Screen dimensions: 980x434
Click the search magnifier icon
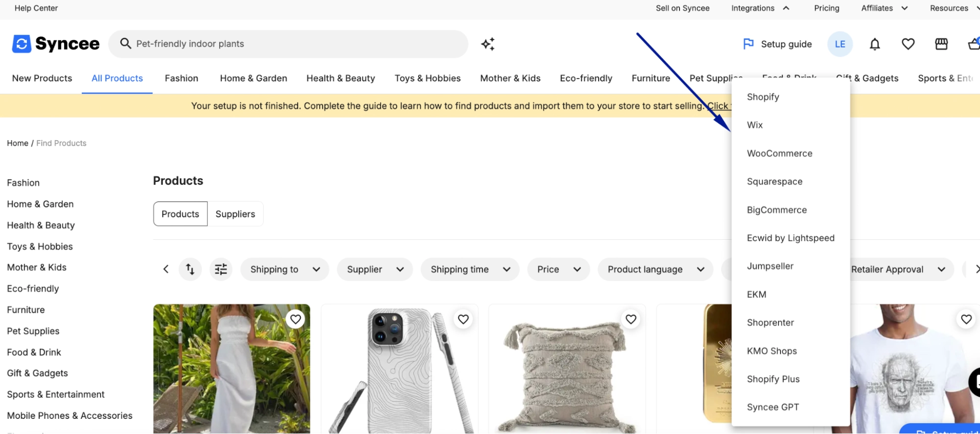pos(126,44)
